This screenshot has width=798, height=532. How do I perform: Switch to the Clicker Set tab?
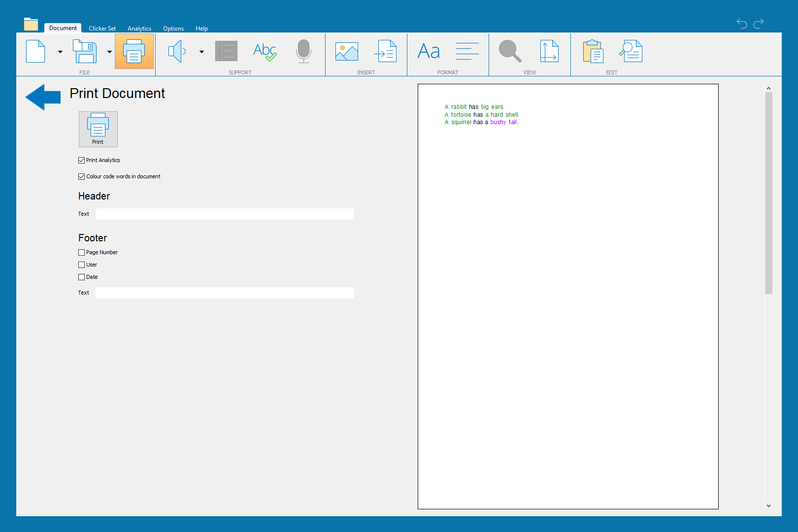coord(102,29)
